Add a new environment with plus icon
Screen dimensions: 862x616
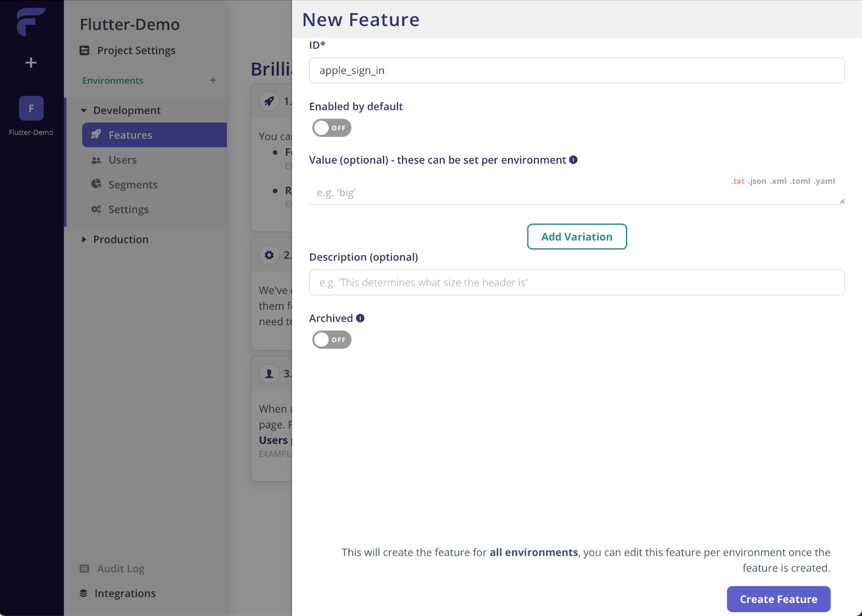tap(213, 80)
